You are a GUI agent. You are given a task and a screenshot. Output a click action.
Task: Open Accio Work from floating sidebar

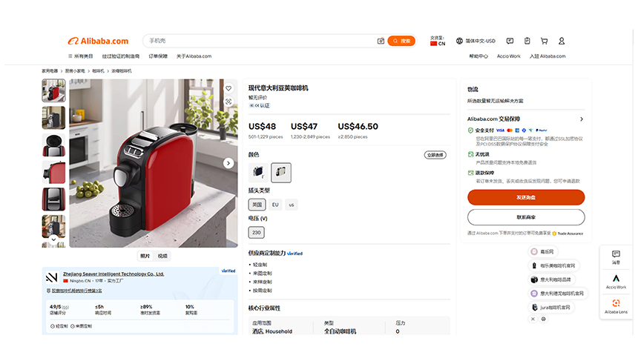[616, 282]
